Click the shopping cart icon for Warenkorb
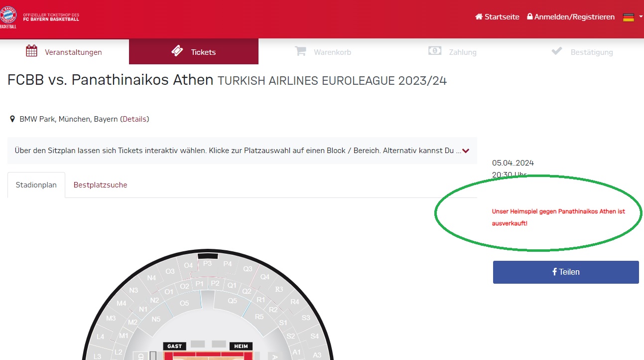This screenshot has width=644, height=360. point(300,51)
